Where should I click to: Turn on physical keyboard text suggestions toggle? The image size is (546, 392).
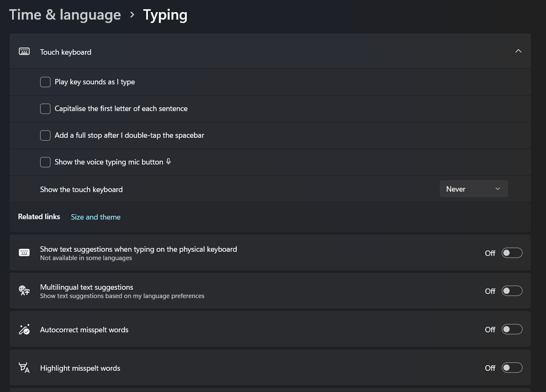[512, 253]
